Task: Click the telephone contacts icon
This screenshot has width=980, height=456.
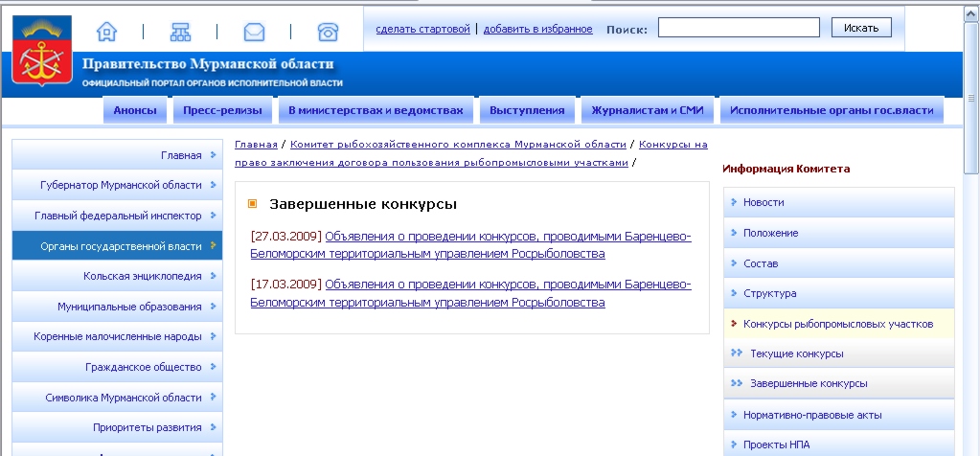Action: [328, 32]
